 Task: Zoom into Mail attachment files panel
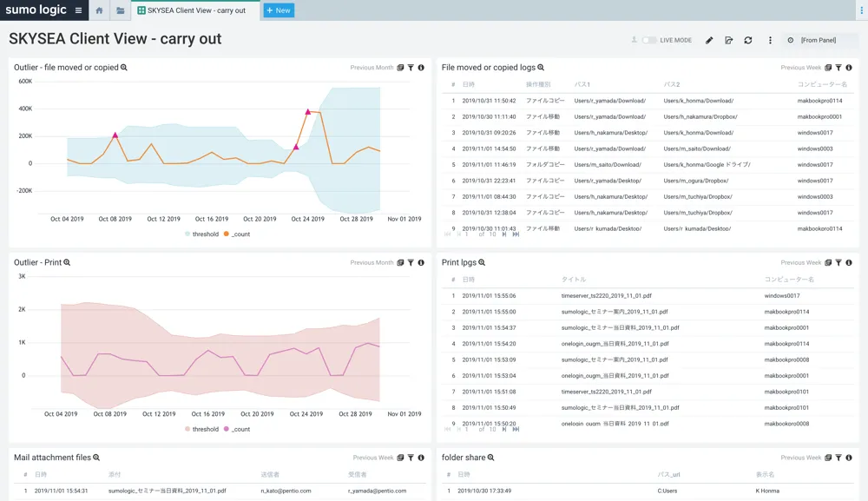96,458
